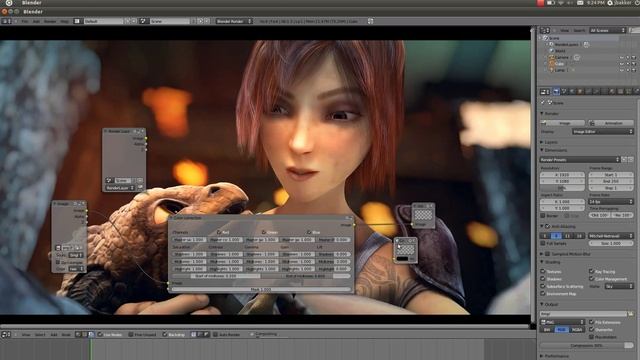Open the Outliner editor type selector icon
This screenshot has width=640, height=360.
pyautogui.click(x=545, y=30)
